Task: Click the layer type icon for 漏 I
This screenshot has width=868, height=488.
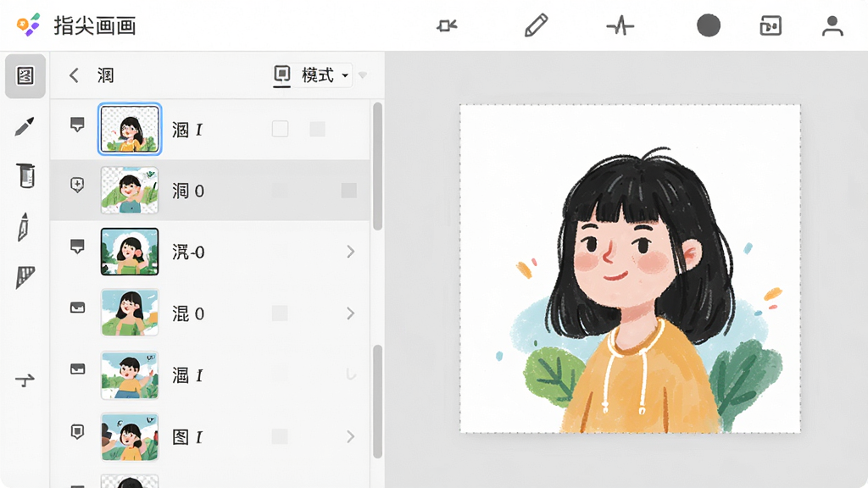Action: tap(77, 369)
